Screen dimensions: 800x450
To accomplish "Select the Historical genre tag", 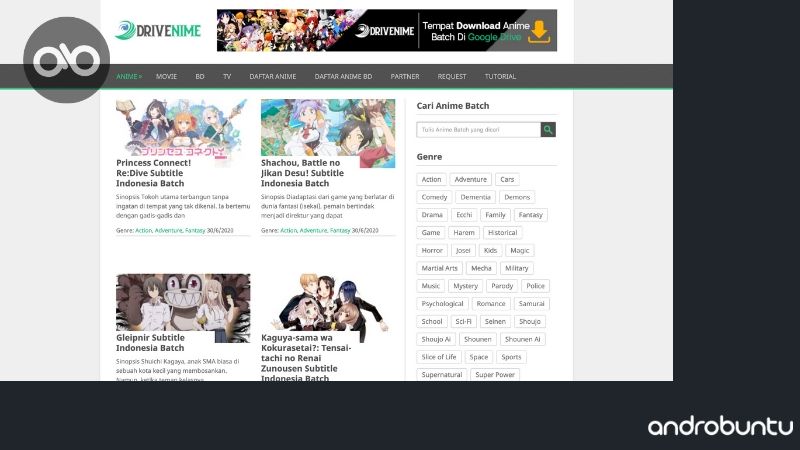I will (x=503, y=233).
